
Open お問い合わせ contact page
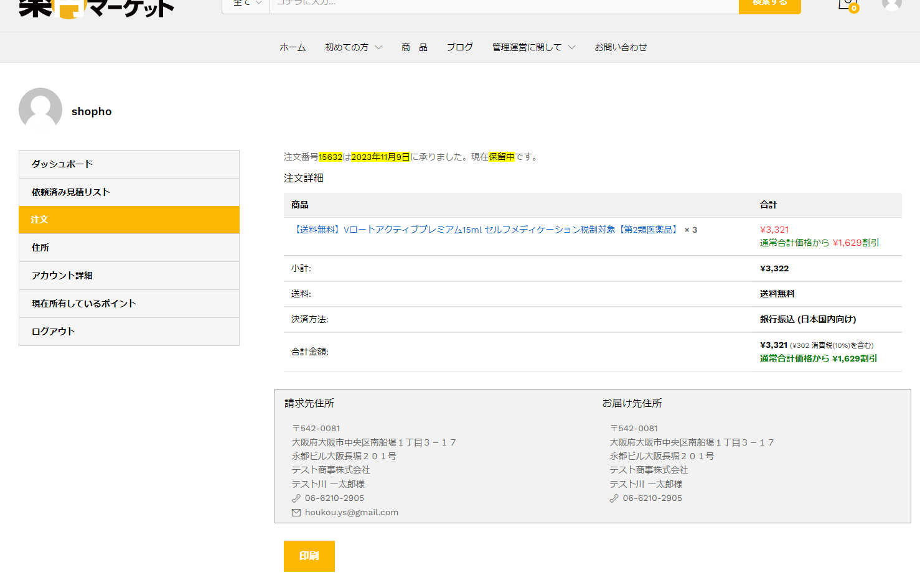(x=620, y=47)
